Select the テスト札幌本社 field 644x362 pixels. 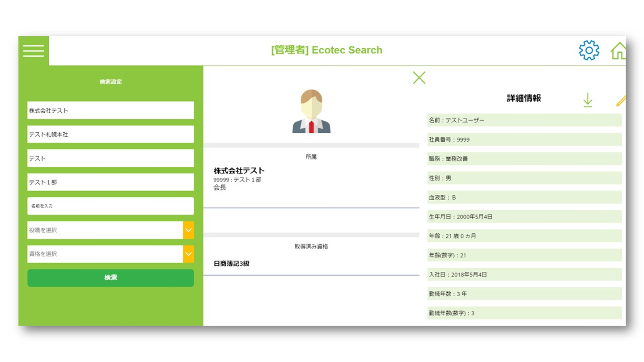(x=110, y=134)
